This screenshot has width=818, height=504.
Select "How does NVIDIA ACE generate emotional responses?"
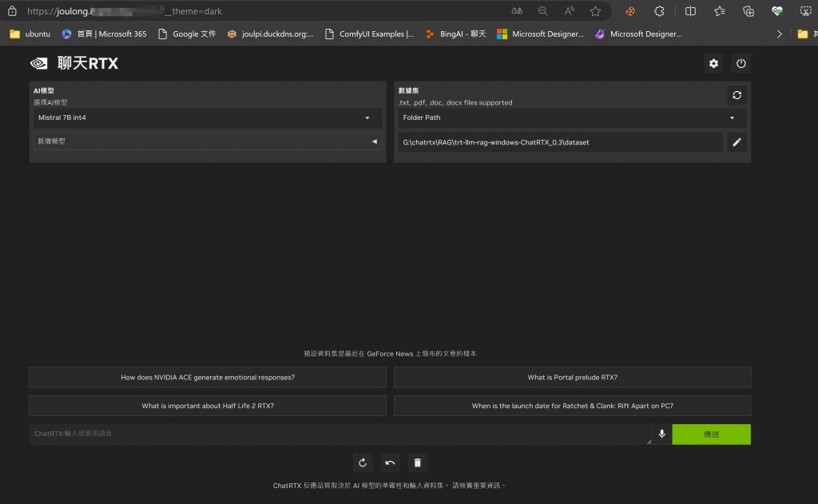click(x=208, y=377)
